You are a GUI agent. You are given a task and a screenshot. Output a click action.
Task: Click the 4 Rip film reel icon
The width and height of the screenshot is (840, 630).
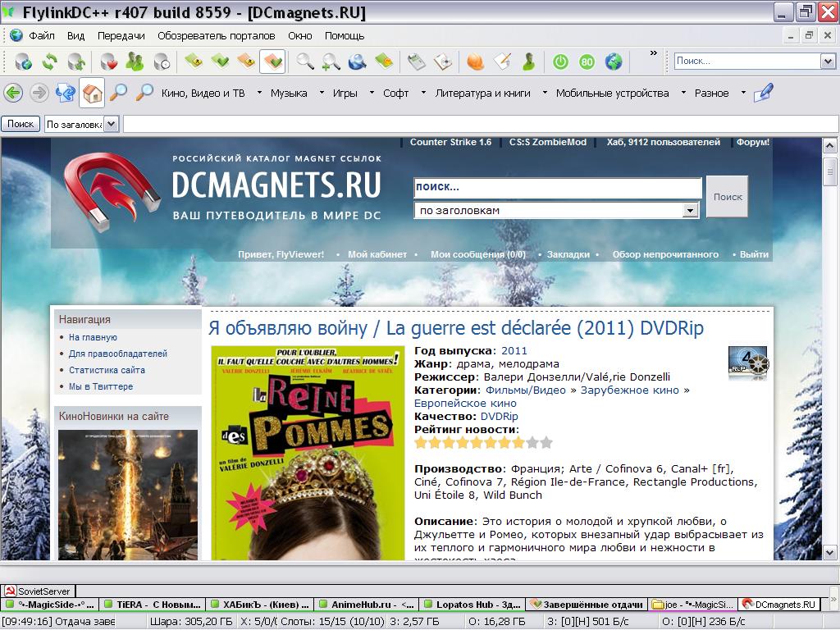pos(747,363)
